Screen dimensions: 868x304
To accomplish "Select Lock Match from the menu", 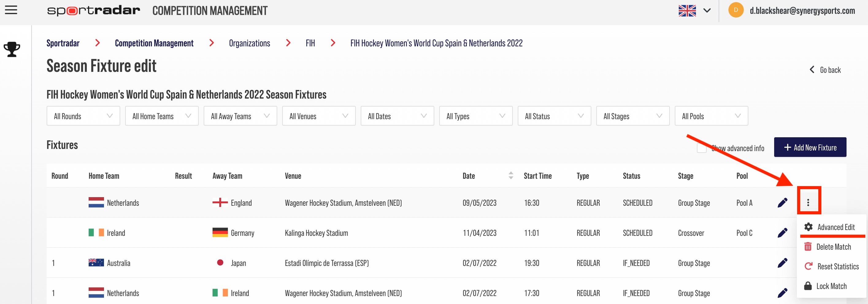I will point(831,286).
